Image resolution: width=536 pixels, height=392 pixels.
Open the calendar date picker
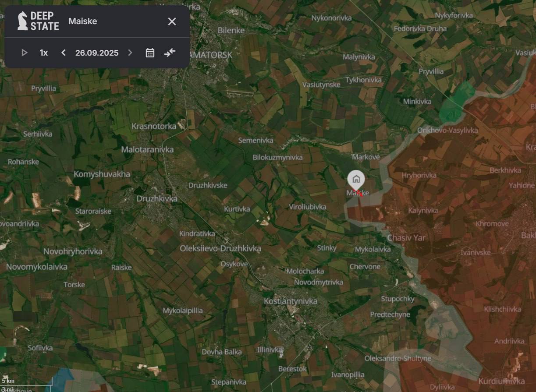coord(150,53)
